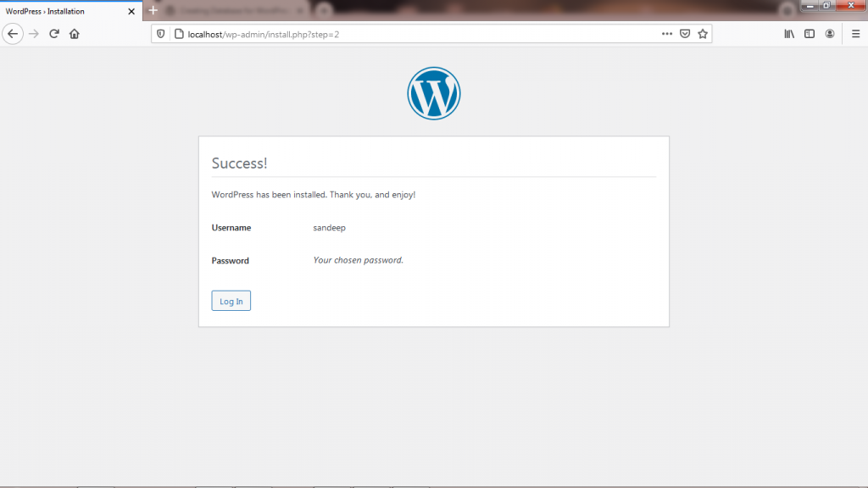Image resolution: width=868 pixels, height=488 pixels.
Task: Bookmark this page with the star
Action: tap(702, 34)
